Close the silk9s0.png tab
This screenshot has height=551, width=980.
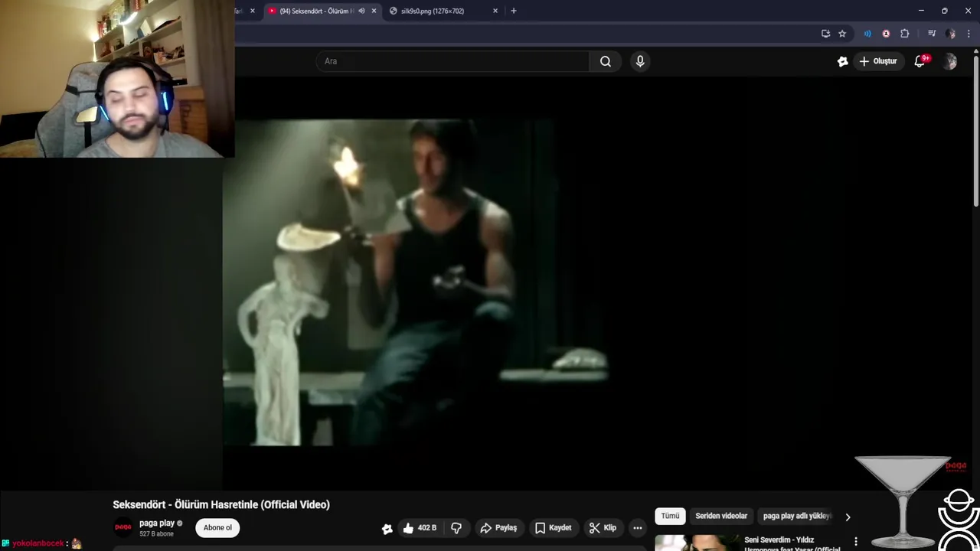pos(495,11)
